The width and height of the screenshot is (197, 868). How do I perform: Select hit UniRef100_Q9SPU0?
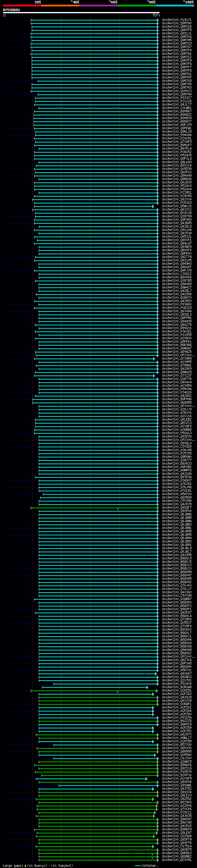coord(177,511)
